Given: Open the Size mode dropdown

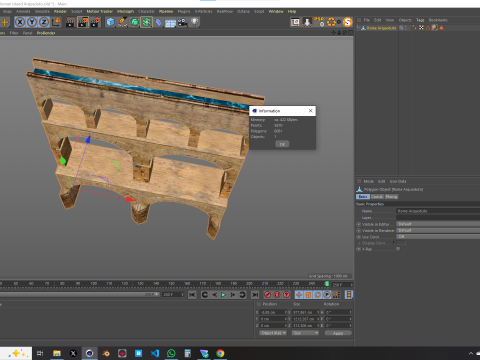Looking at the screenshot, I should pyautogui.click(x=305, y=333).
